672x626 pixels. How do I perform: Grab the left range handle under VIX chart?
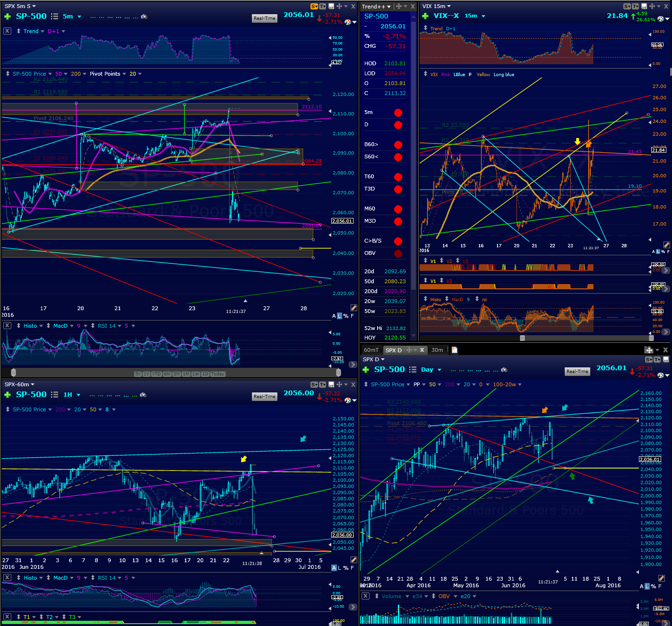[x=522, y=338]
